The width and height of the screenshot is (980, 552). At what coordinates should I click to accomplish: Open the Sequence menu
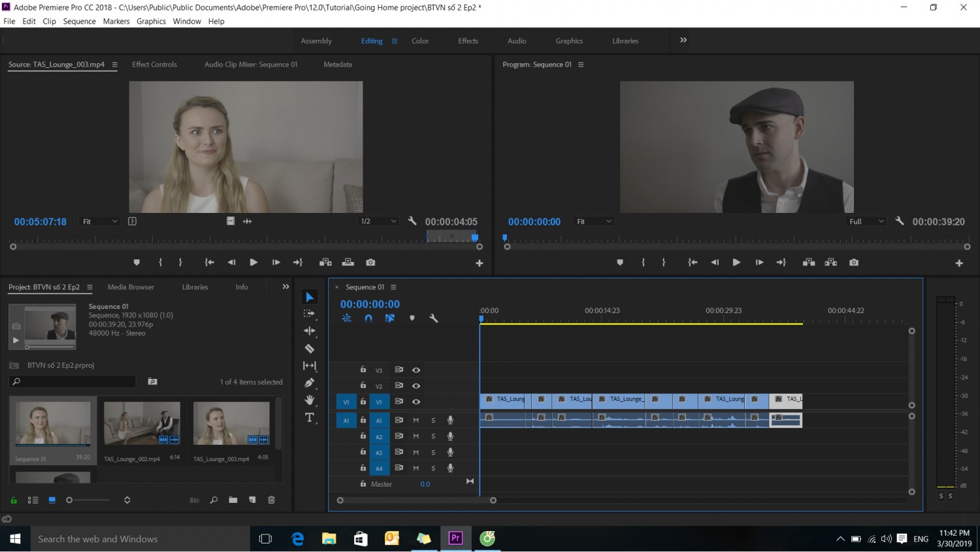click(80, 22)
